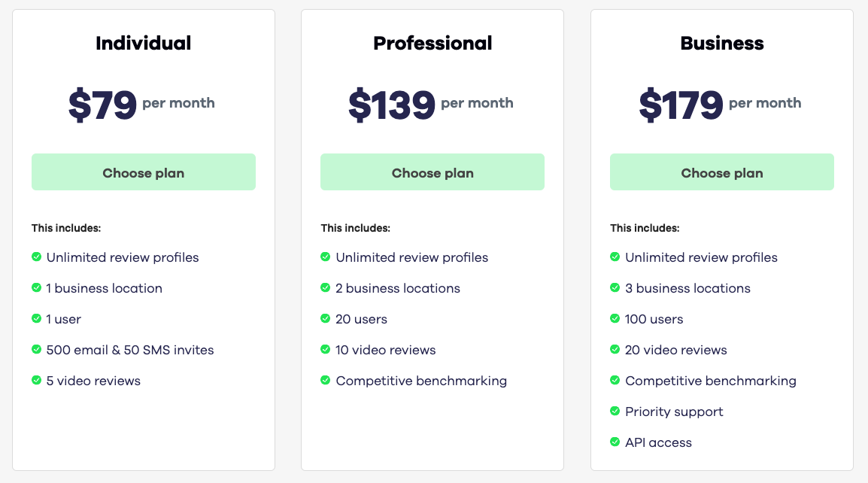
Task: Choose the Individual plan
Action: click(x=143, y=172)
